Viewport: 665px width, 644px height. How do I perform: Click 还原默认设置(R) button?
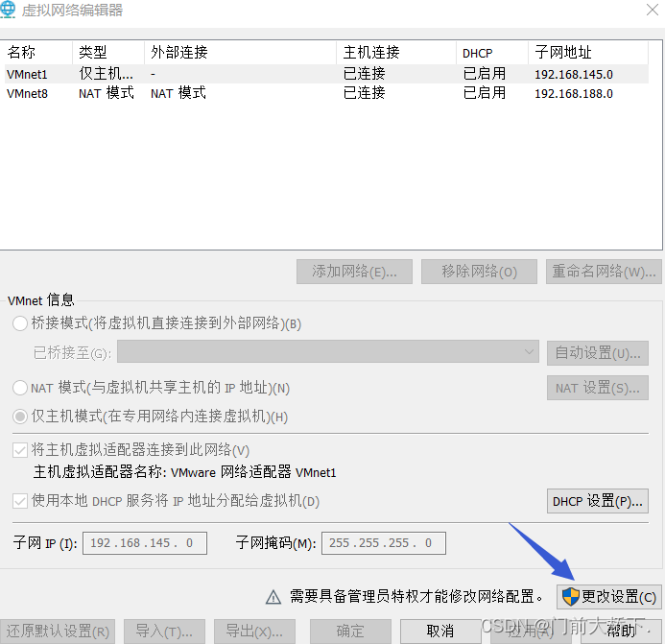(58, 632)
